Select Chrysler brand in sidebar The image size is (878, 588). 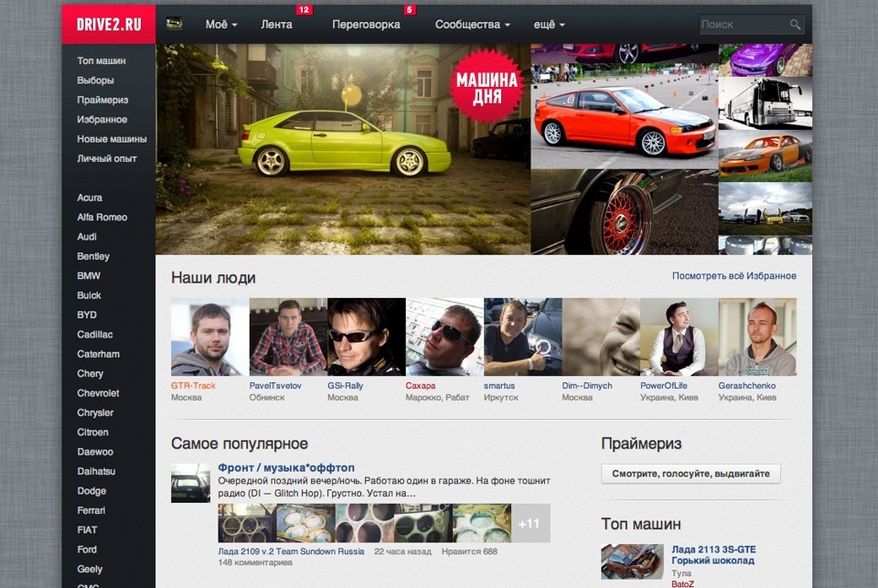pos(95,412)
